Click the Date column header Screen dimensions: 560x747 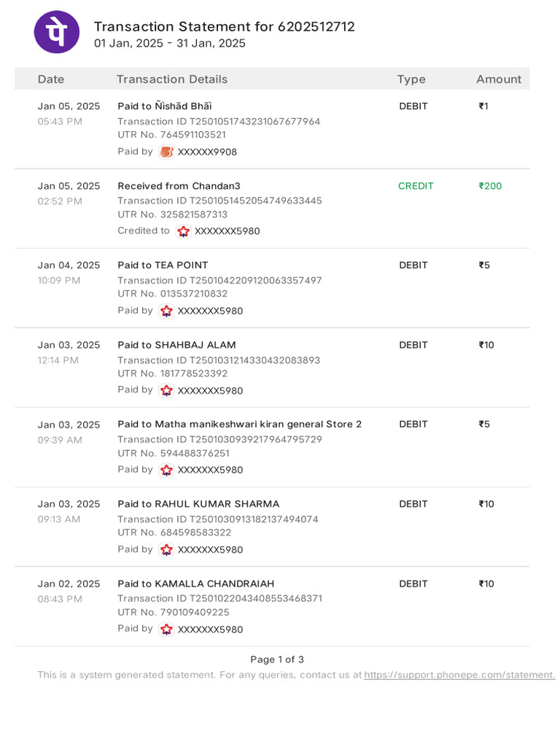[51, 80]
